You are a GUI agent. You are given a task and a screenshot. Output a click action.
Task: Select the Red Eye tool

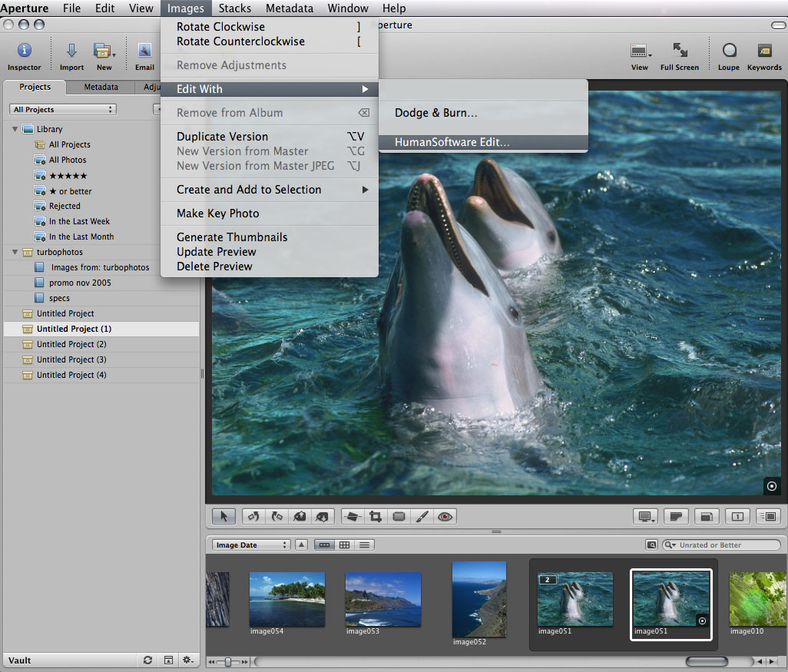tap(445, 517)
